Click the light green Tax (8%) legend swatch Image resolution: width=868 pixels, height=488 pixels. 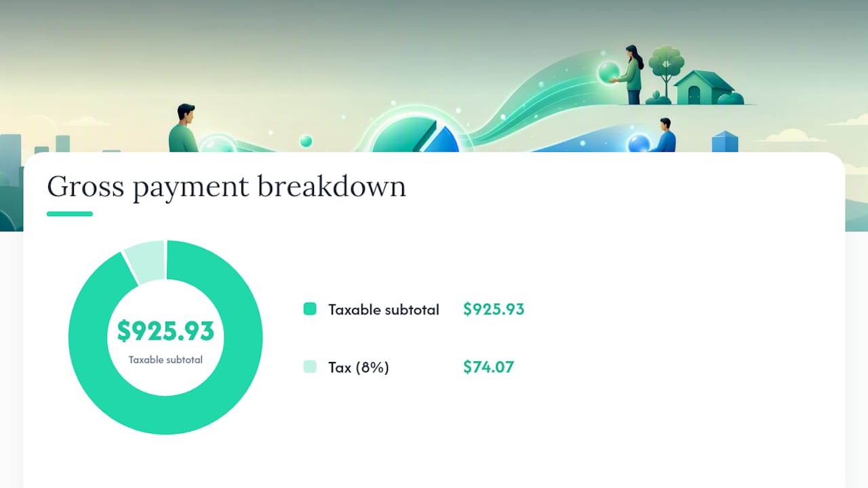(x=310, y=367)
